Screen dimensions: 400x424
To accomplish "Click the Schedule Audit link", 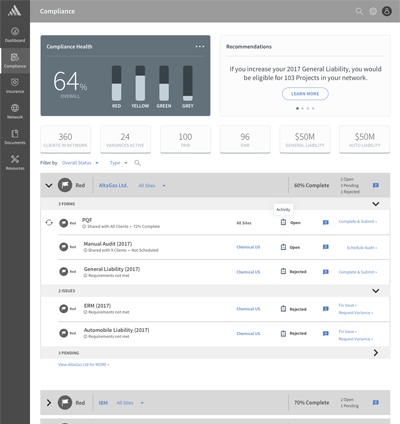I will coord(362,248).
